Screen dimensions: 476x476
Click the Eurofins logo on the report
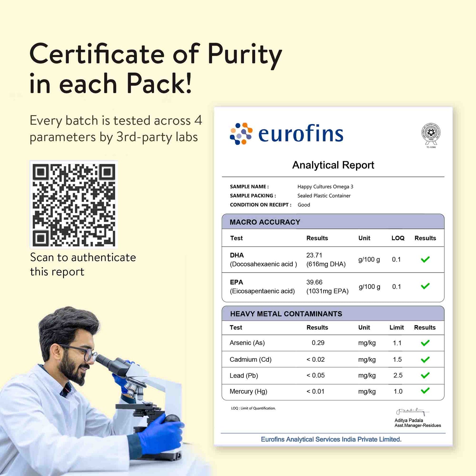click(x=286, y=134)
